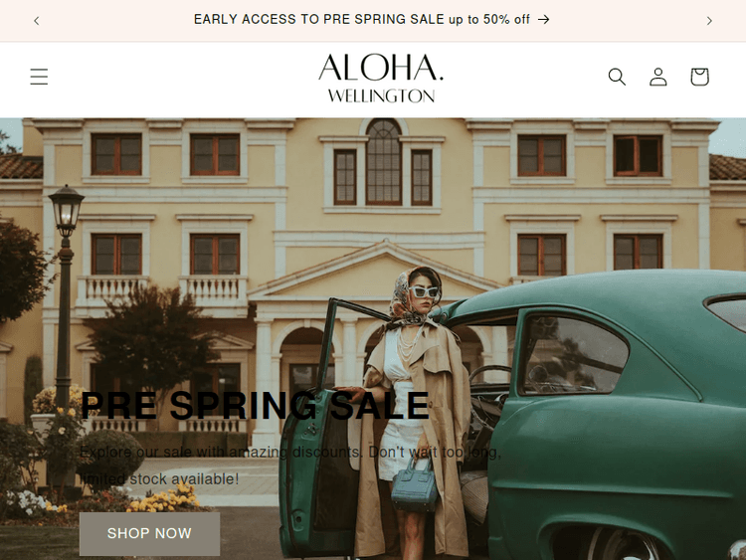Open the account login icon
Viewport: 746px width, 560px height.
[658, 77]
